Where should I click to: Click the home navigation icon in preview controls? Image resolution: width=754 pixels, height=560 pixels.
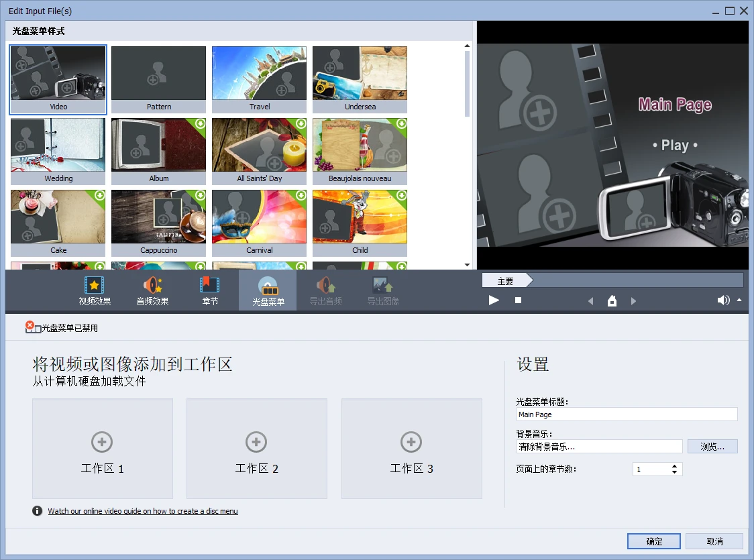click(x=611, y=301)
